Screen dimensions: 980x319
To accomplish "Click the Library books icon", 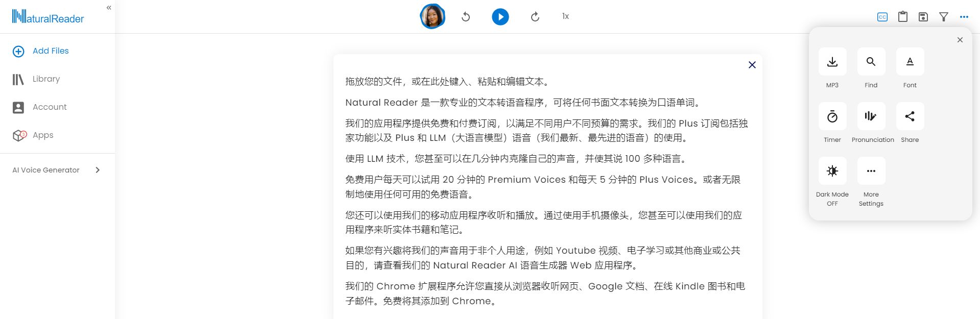I will [18, 79].
